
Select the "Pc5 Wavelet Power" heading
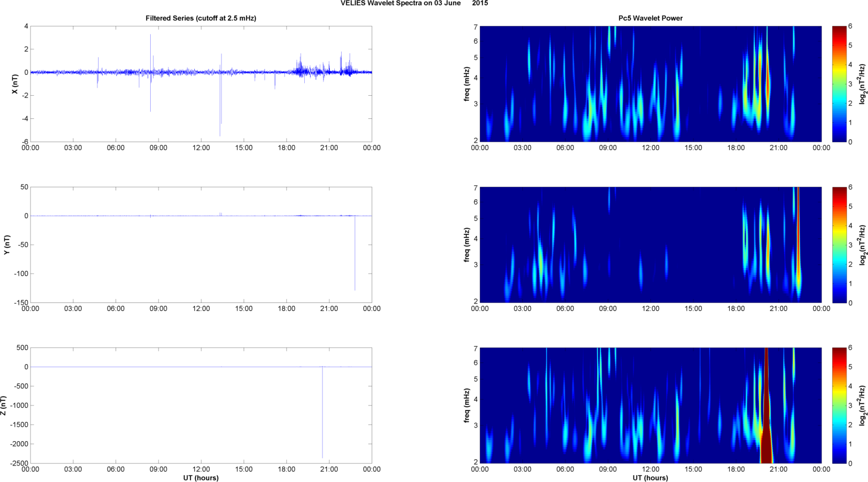pyautogui.click(x=650, y=18)
